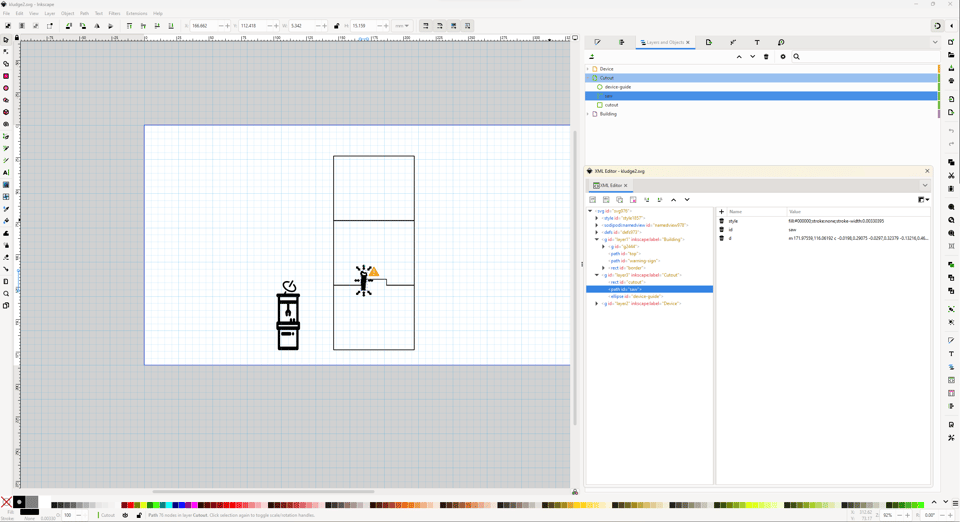Toggle the width/height ratio lock
The image size is (960, 522).
pyautogui.click(x=337, y=26)
